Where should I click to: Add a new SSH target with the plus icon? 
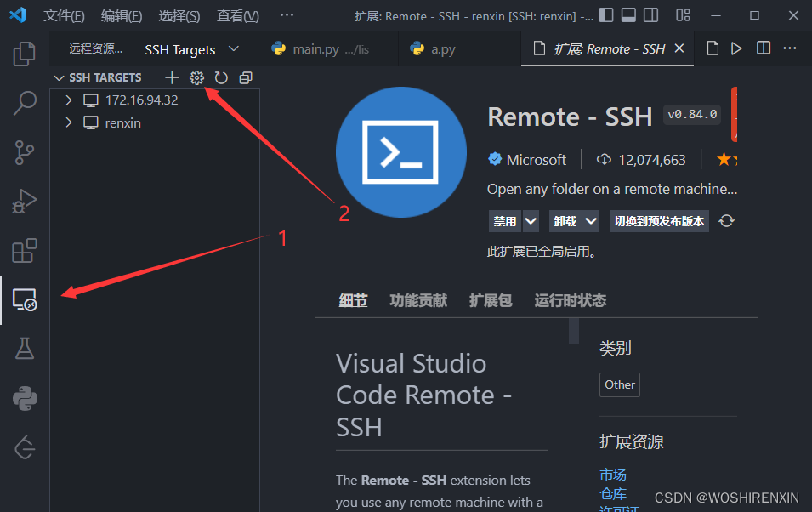pyautogui.click(x=172, y=77)
